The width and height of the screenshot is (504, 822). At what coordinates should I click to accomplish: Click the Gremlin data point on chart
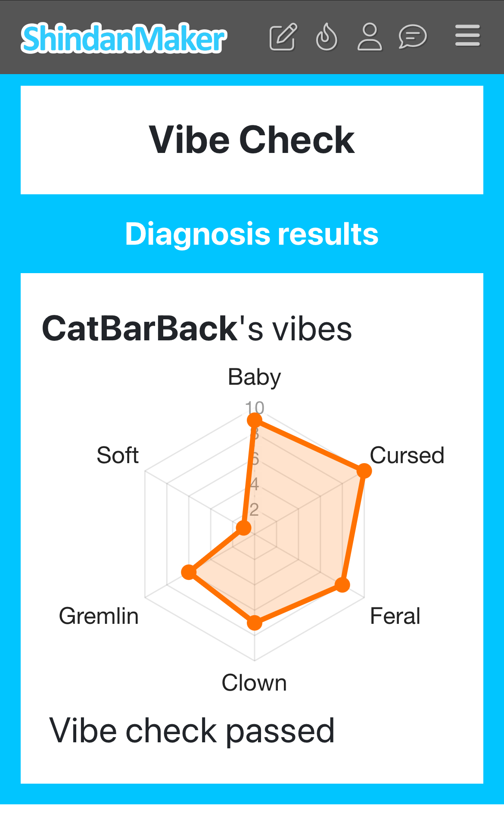(189, 572)
